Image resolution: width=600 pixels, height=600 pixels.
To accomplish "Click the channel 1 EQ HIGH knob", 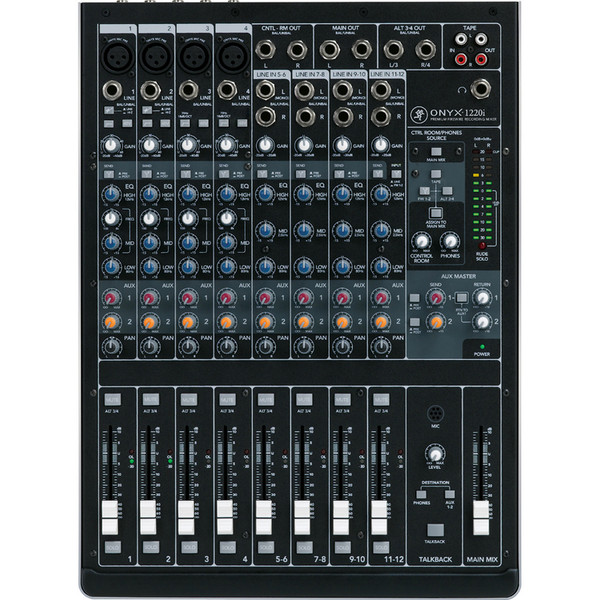I will pyautogui.click(x=111, y=194).
